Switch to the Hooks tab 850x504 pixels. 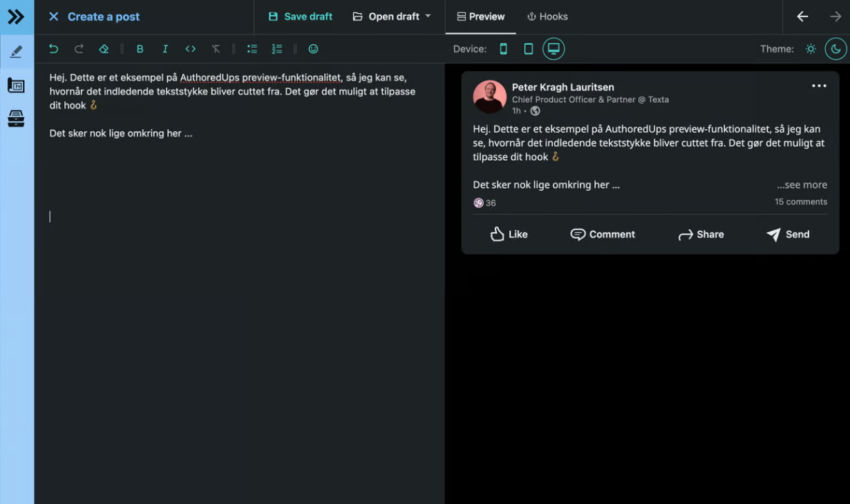[x=547, y=17]
